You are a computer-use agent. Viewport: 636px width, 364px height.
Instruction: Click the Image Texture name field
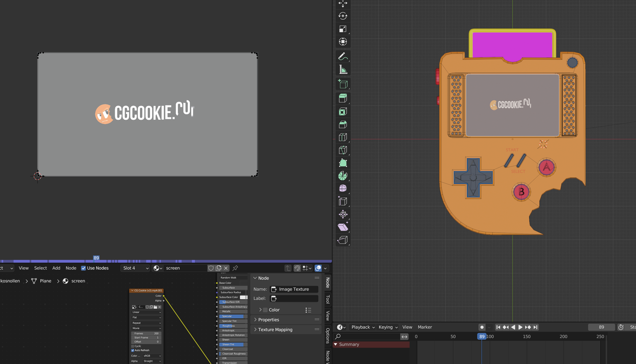[x=294, y=289]
